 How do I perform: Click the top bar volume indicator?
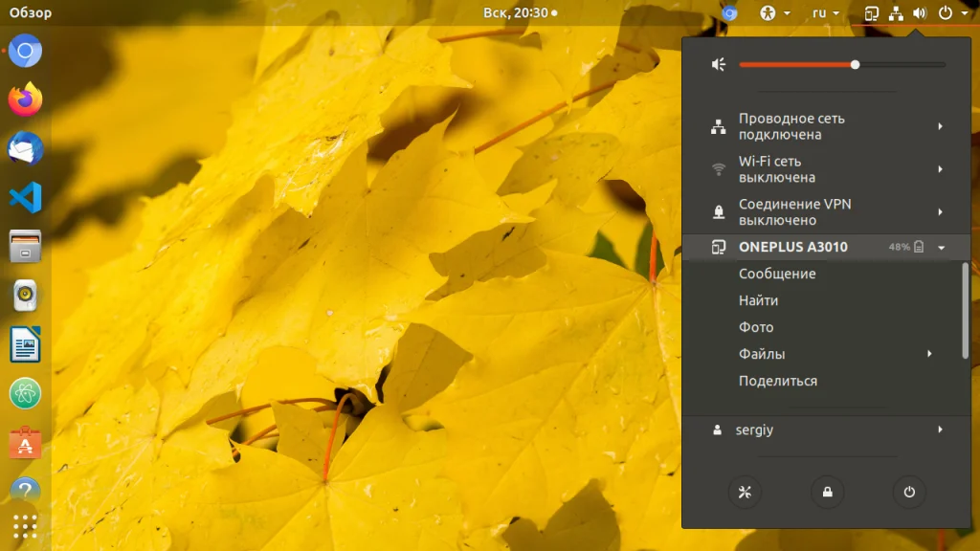point(920,13)
